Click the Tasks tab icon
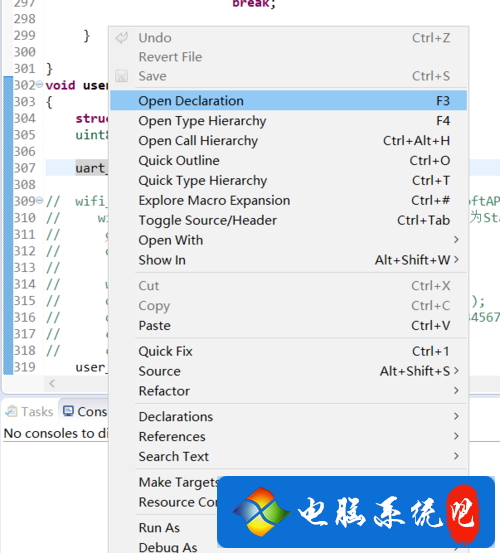 (12, 411)
